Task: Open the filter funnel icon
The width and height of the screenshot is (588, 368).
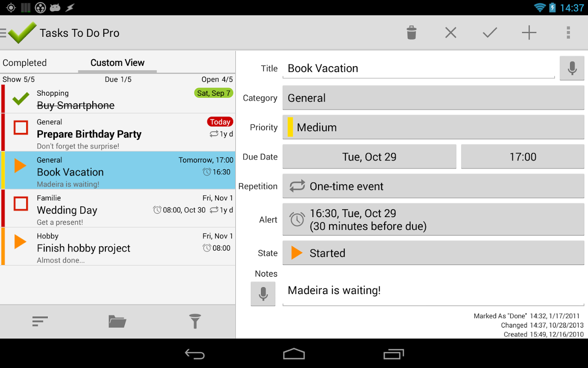Action: click(195, 321)
